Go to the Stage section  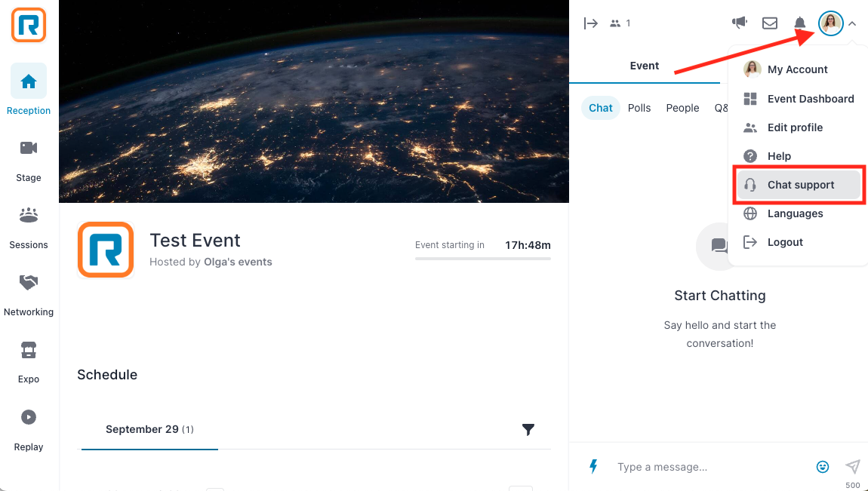pyautogui.click(x=28, y=161)
